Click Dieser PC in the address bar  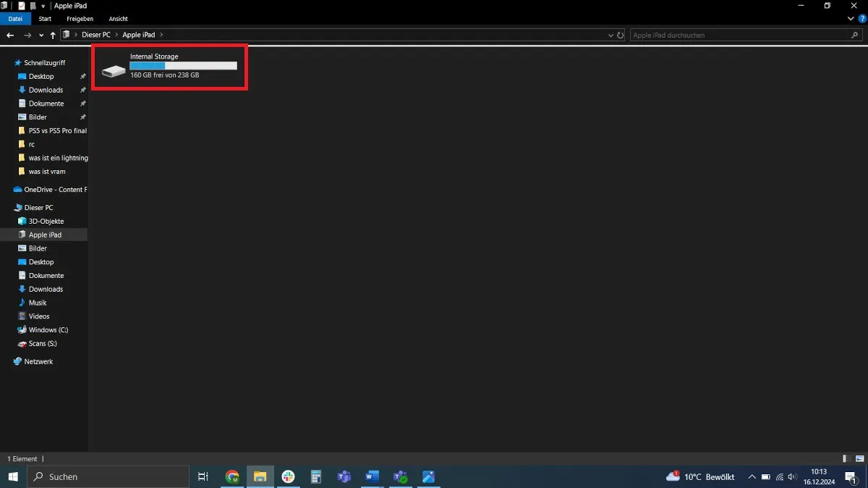[x=95, y=35]
